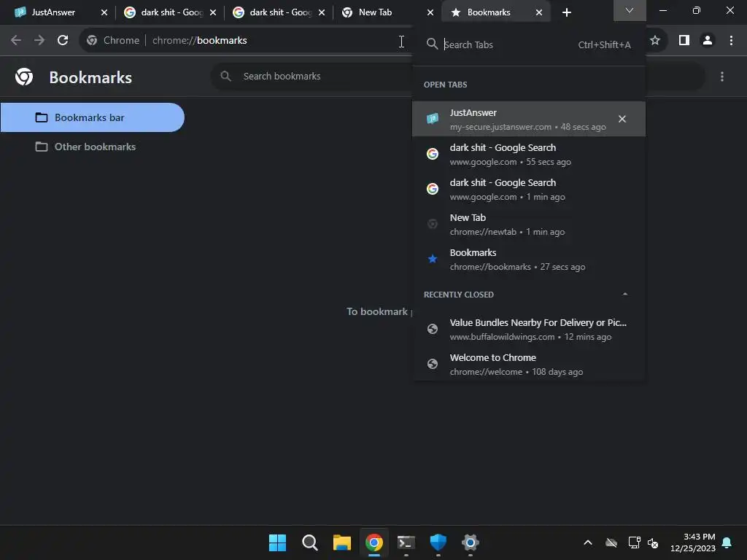Click the muted volume tray icon
The width and height of the screenshot is (747, 560).
tap(653, 542)
